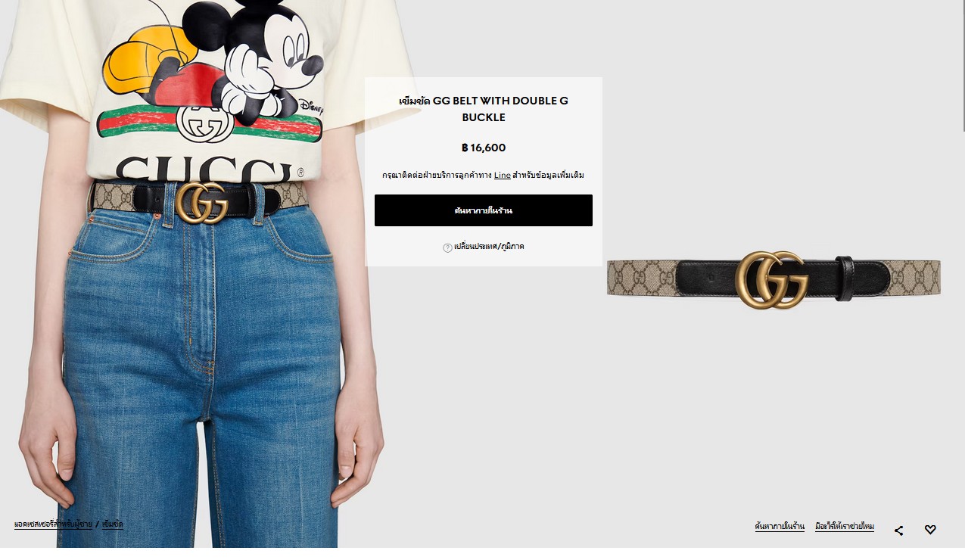Screen dimensions: 965x560
Task: Click the share icon at bottom right
Action: pos(898,530)
